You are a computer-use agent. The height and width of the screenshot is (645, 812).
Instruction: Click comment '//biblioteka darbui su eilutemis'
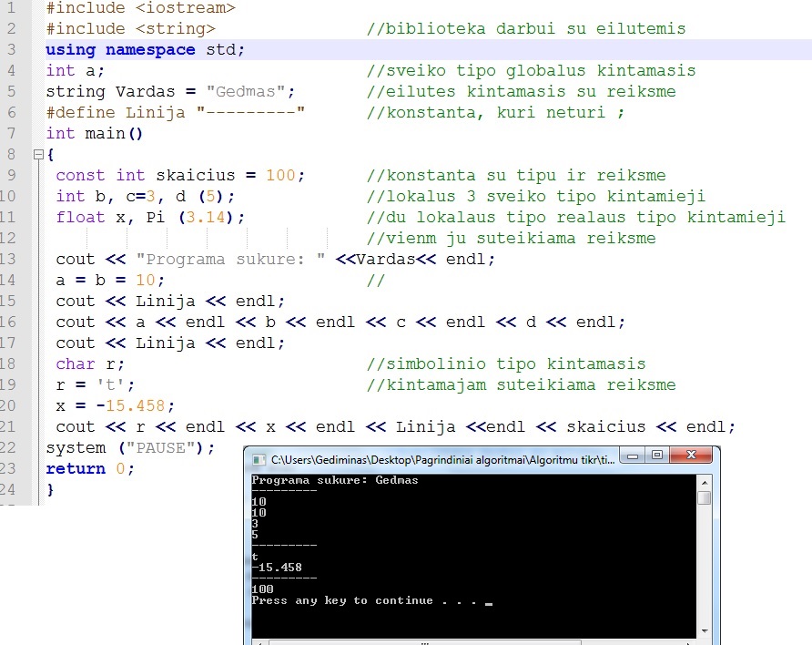[x=526, y=29]
